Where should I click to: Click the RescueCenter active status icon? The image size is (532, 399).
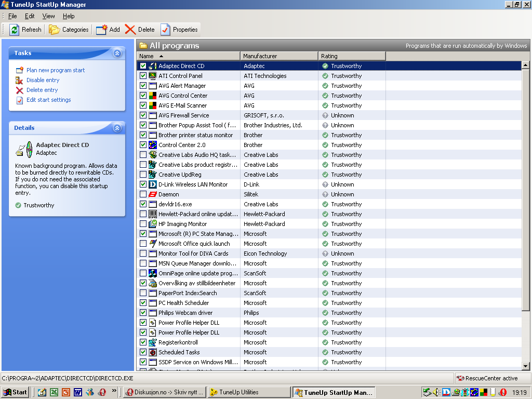pyautogui.click(x=460, y=378)
